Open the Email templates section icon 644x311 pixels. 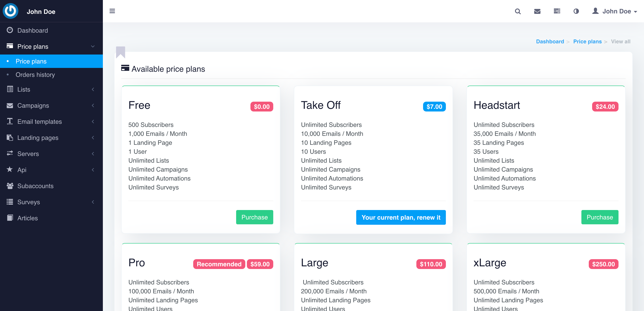tap(10, 122)
